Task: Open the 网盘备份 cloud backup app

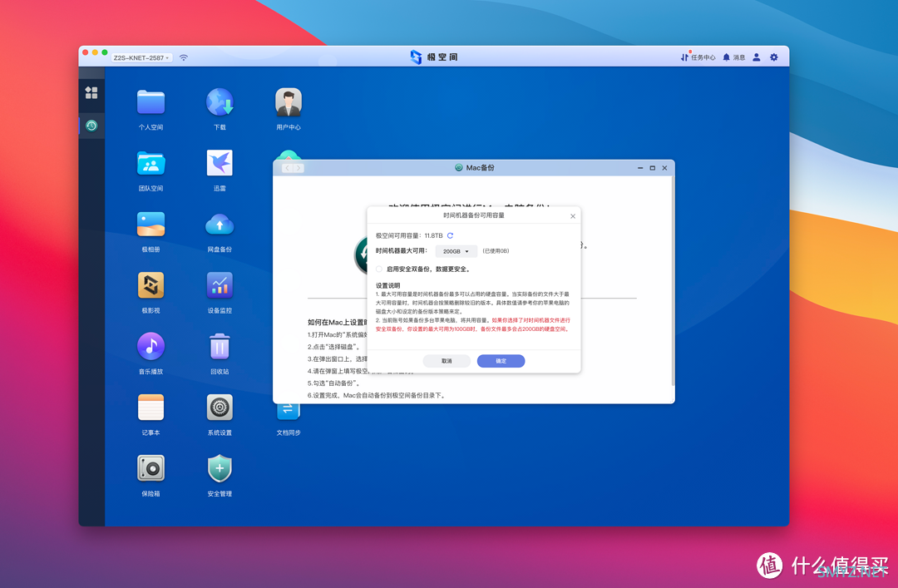Action: pos(220,231)
